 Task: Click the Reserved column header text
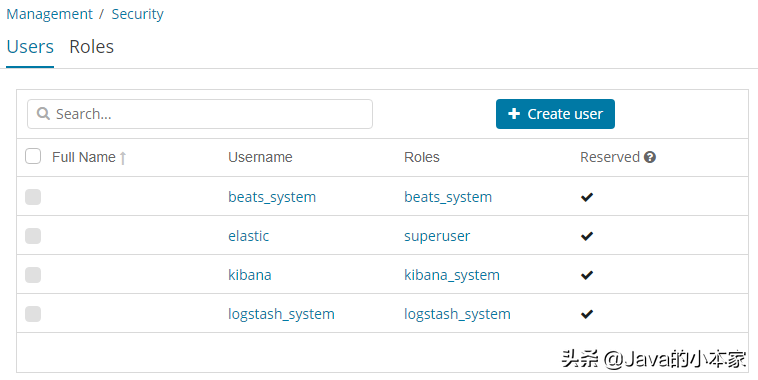(x=610, y=157)
